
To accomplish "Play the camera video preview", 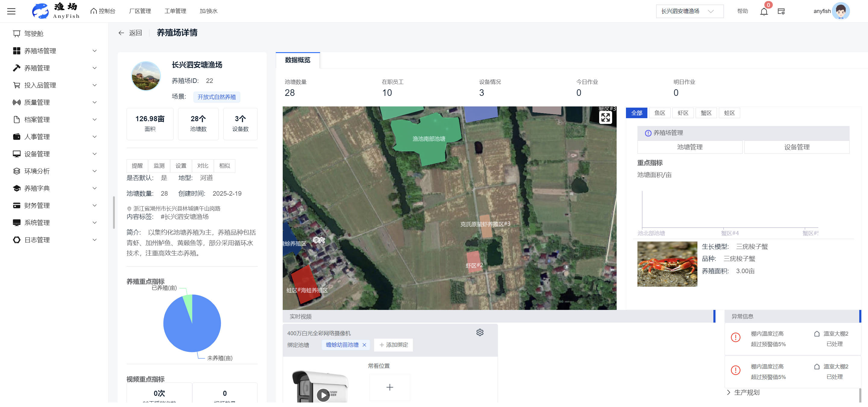I will [323, 395].
